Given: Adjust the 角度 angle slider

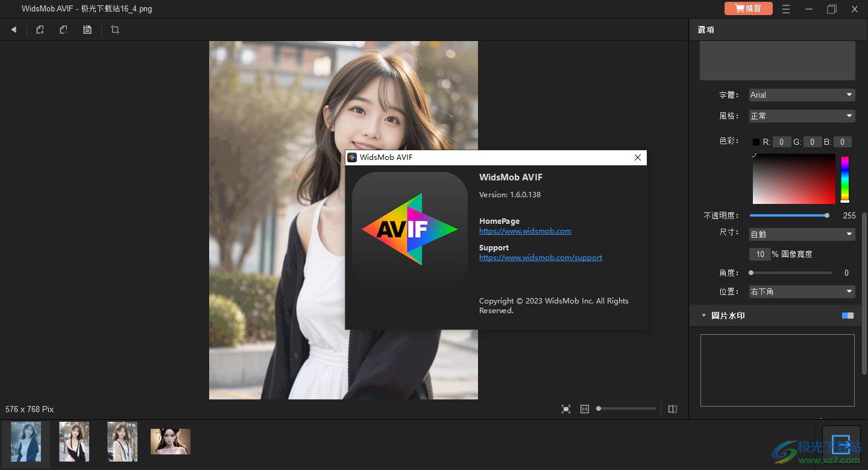Looking at the screenshot, I should click(791, 273).
